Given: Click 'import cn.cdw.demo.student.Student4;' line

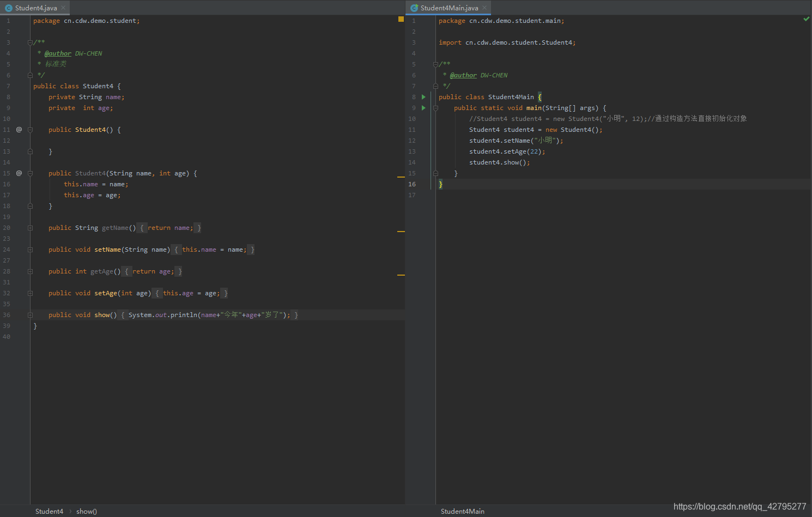Looking at the screenshot, I should pyautogui.click(x=507, y=42).
